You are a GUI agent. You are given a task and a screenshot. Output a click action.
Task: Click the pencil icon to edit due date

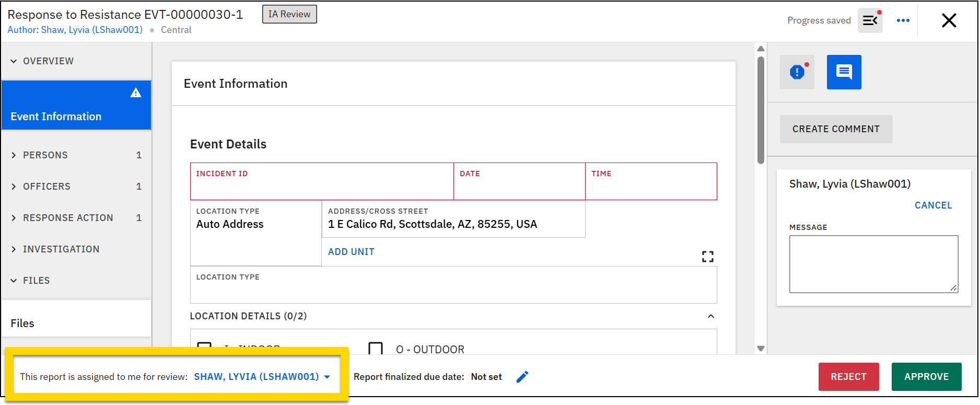coord(522,377)
